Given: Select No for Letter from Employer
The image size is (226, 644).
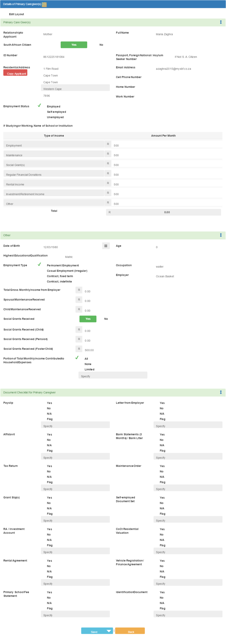Looking at the screenshot, I should 162,408.
